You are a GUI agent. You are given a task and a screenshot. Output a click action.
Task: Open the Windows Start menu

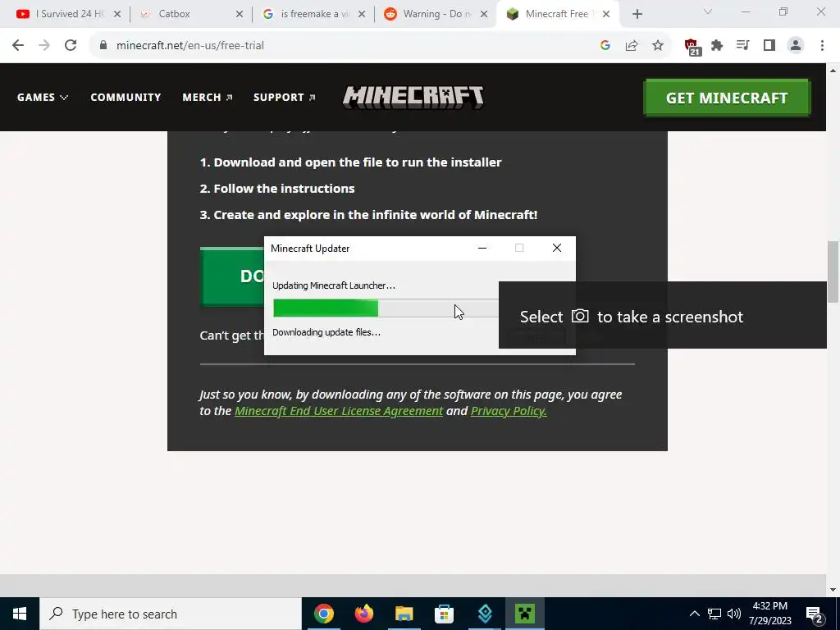tap(20, 614)
